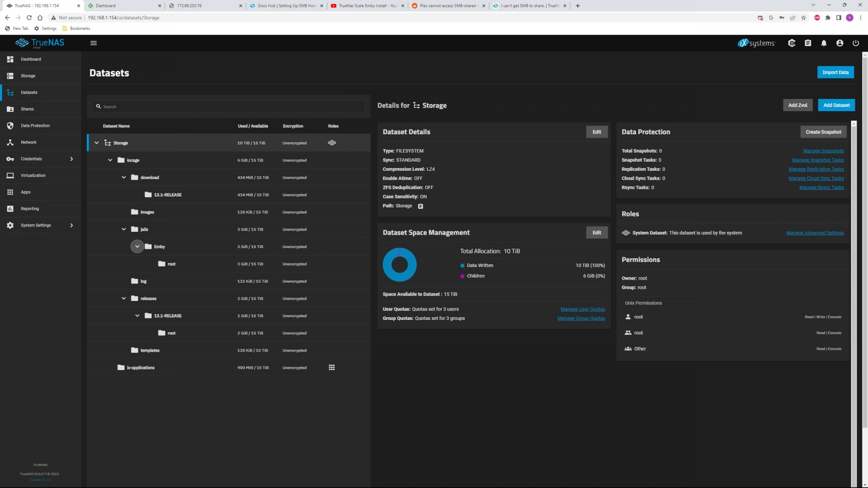Open Manage Rsync Tasks link

coord(821,188)
